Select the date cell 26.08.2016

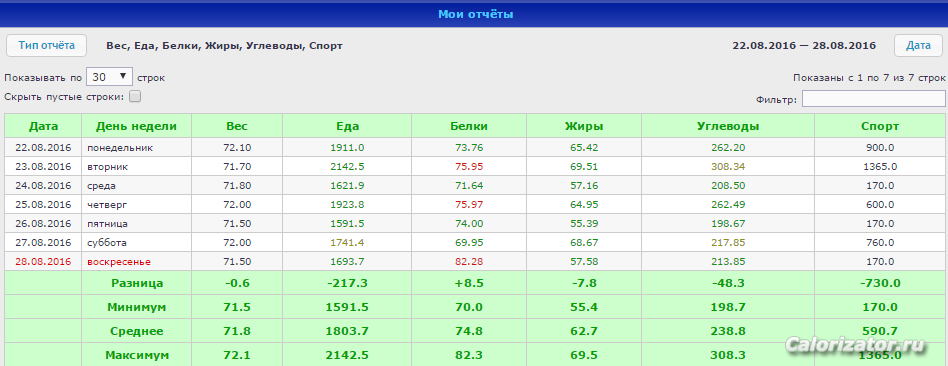click(44, 224)
